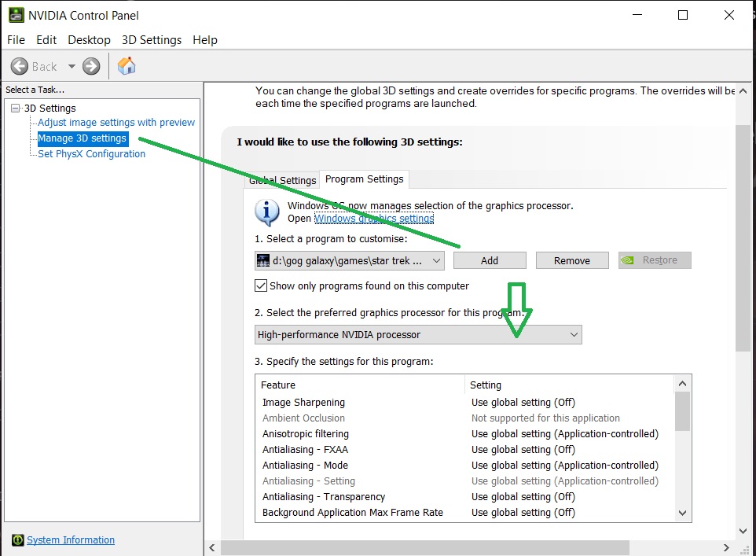756x556 pixels.
Task: Open the Windows graphics settings link
Action: [x=373, y=219]
